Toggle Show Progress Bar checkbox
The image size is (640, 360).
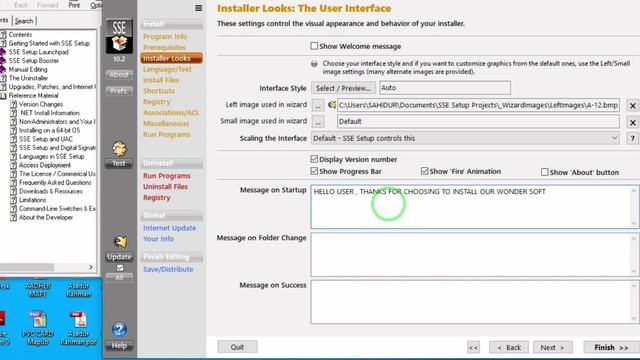tap(314, 171)
